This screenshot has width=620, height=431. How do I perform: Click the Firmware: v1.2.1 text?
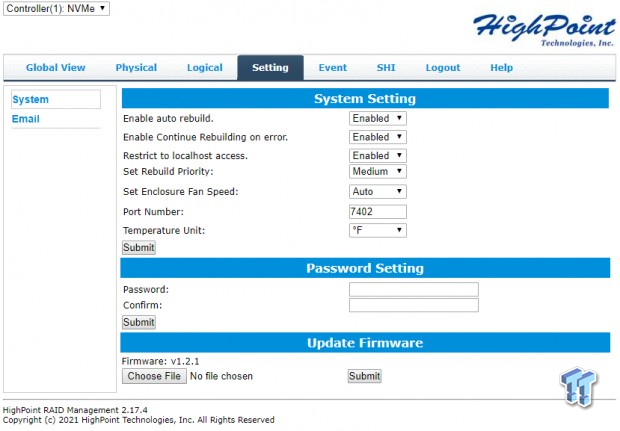tap(161, 361)
